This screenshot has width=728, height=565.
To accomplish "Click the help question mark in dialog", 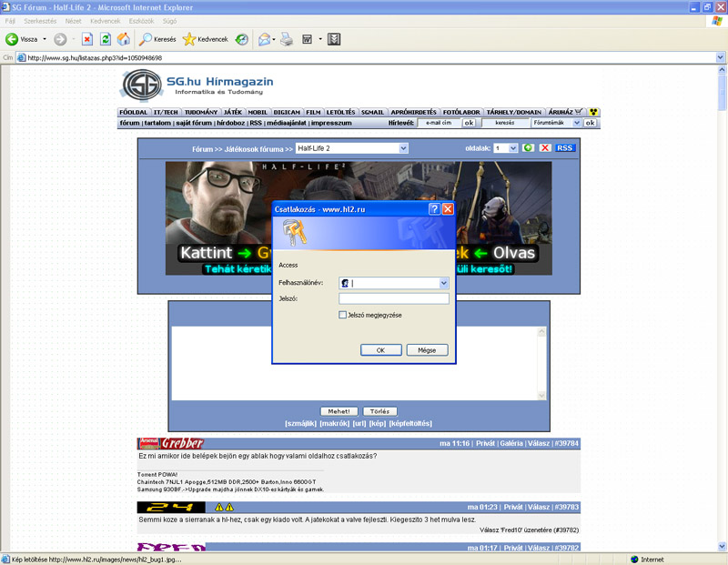I will coord(434,208).
